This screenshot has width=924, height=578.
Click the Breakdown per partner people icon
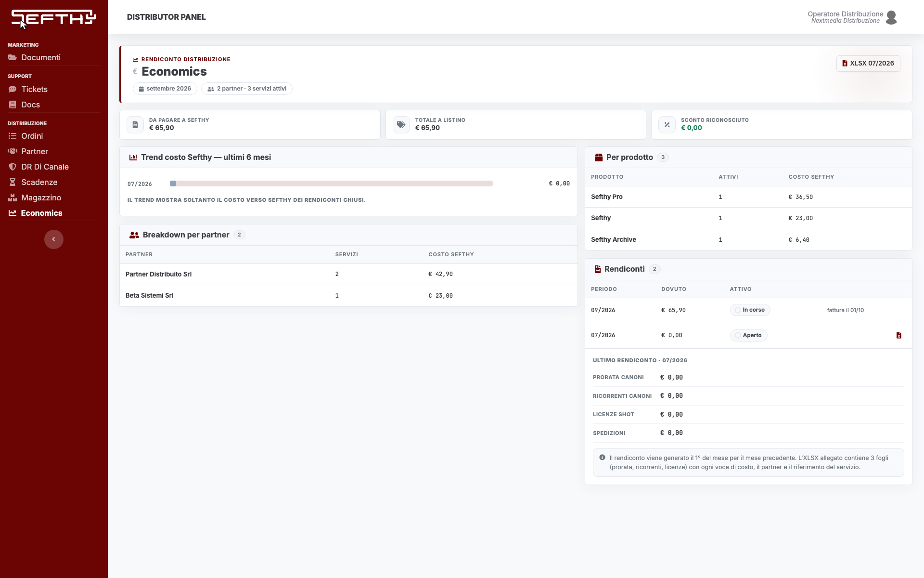[134, 235]
